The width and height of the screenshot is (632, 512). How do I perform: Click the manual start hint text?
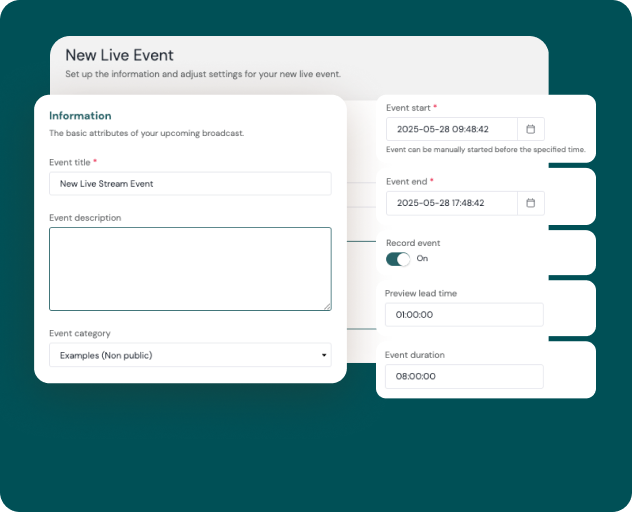486,150
